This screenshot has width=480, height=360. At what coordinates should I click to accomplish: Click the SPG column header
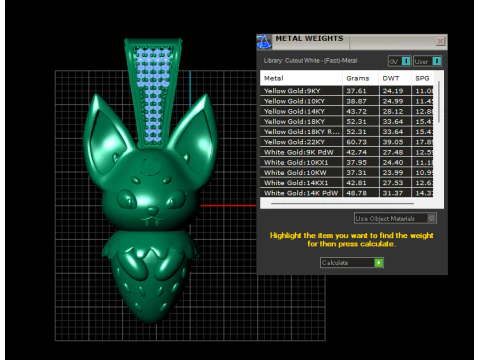click(x=423, y=78)
